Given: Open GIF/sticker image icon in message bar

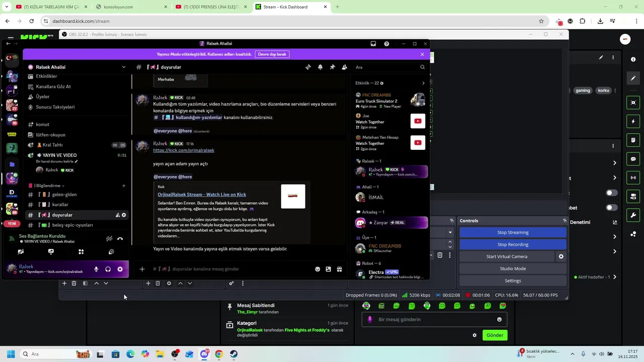Looking at the screenshot, I should [x=328, y=269].
